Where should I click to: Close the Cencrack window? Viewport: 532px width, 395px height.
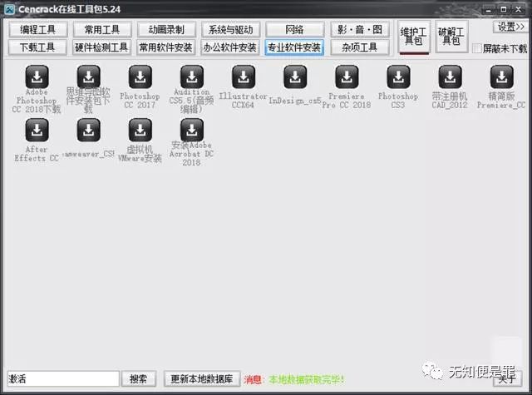[x=519, y=10]
